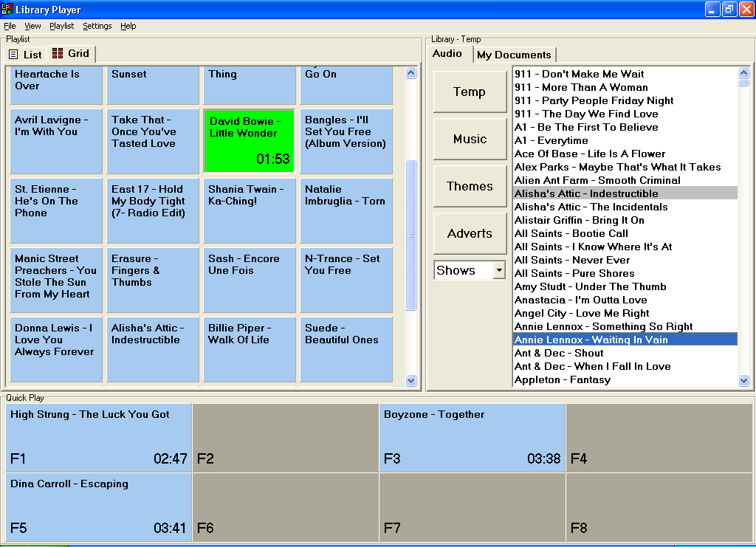Select Natalie Imbruglia - Torn tile
The image size is (756, 547).
[x=346, y=210]
